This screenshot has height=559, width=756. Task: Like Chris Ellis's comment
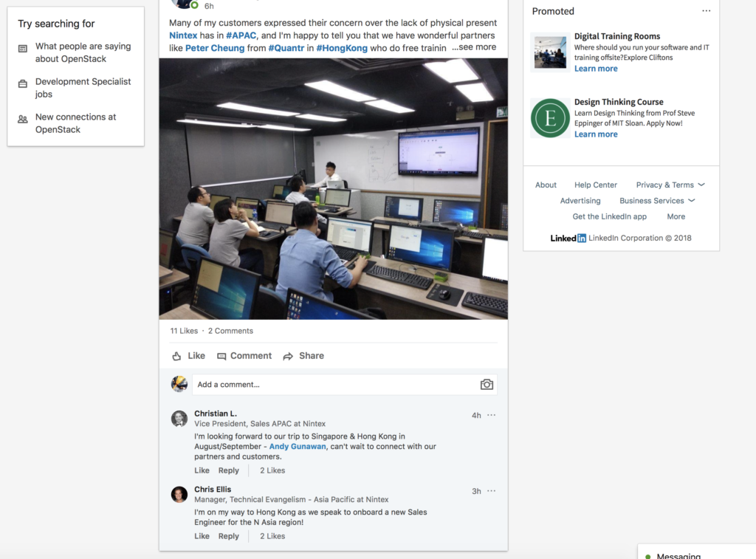pos(202,536)
